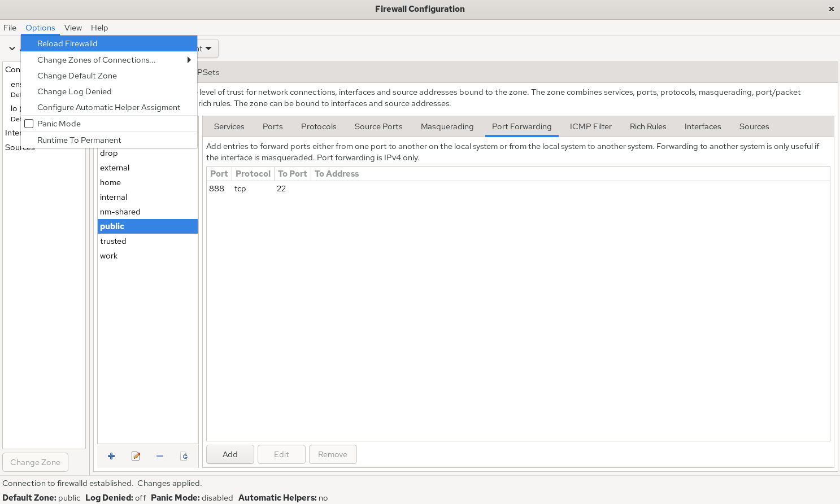Sort by the To Port column header

click(x=292, y=174)
